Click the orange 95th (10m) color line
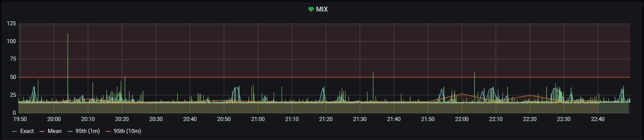Image resolution: width=644 pixels, height=140 pixels. (x=108, y=131)
